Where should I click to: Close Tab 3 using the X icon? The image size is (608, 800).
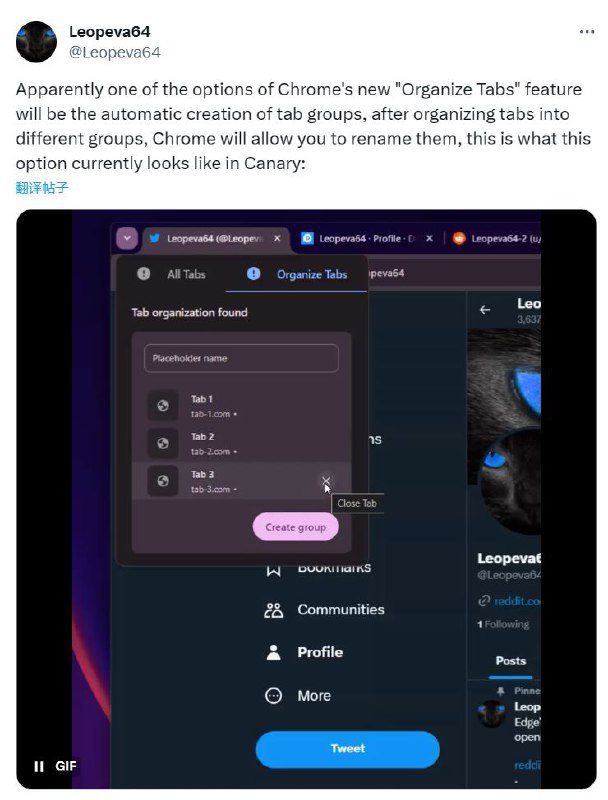pos(326,481)
